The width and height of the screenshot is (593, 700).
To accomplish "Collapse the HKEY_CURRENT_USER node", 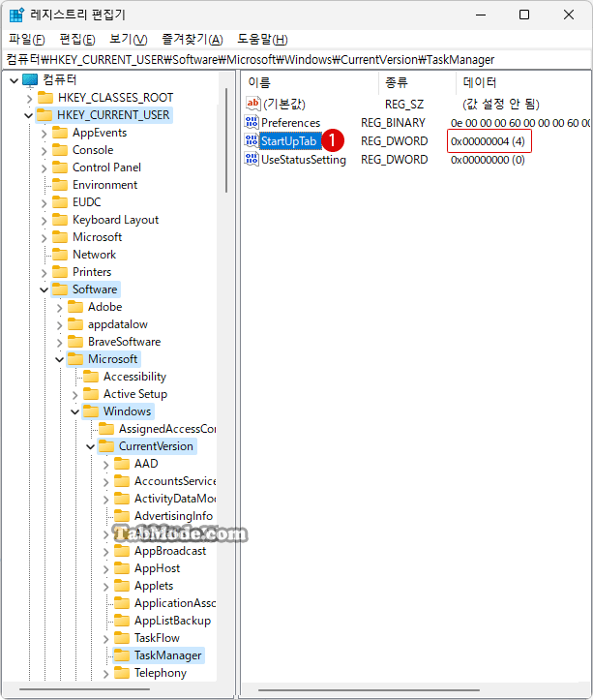I will (29, 115).
